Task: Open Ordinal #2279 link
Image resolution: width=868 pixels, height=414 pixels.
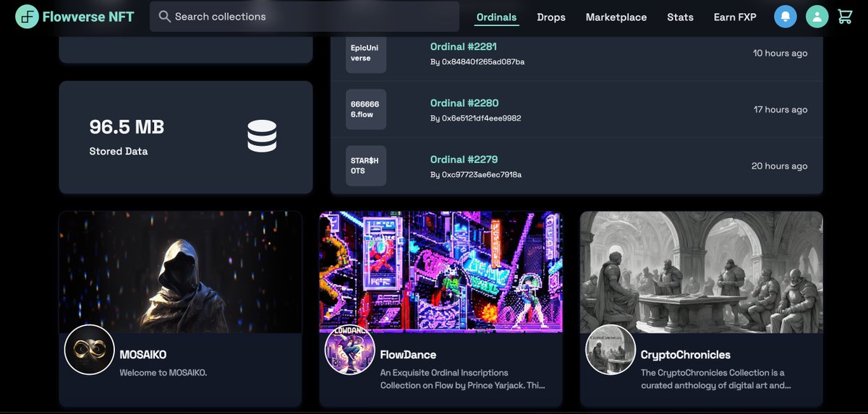Action: coord(464,159)
